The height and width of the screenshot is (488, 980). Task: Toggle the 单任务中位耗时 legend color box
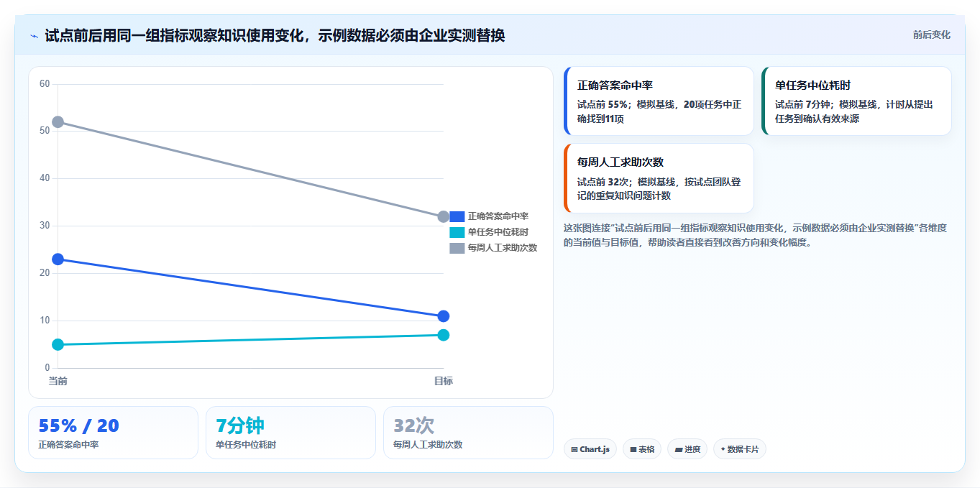[457, 232]
